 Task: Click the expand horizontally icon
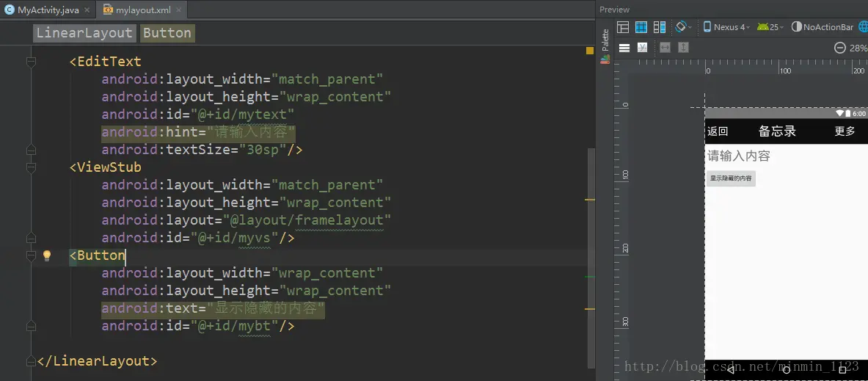[665, 48]
